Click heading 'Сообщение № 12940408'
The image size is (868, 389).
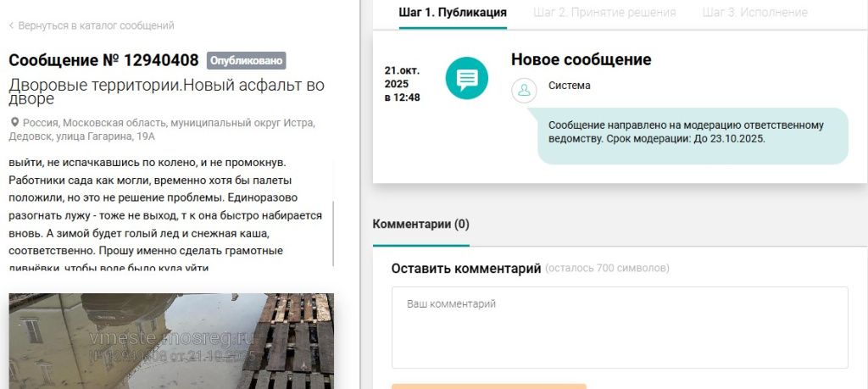pyautogui.click(x=103, y=60)
